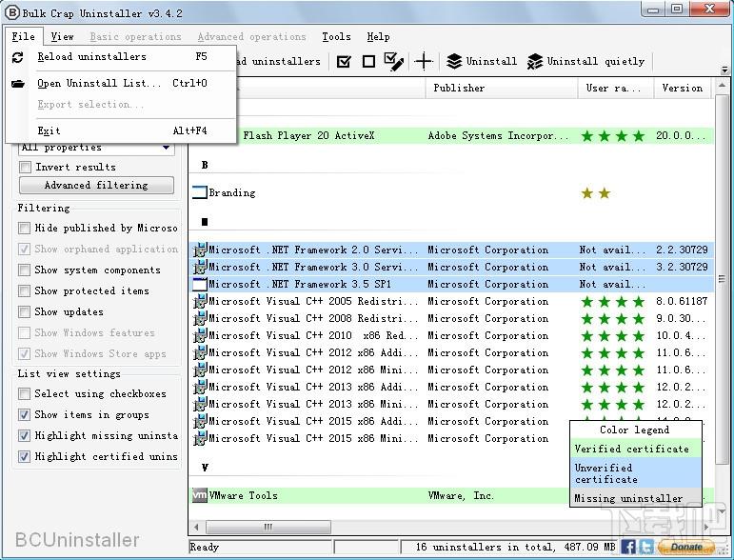The width and height of the screenshot is (734, 560).
Task: Enable Select using checkboxes option
Action: point(24,393)
